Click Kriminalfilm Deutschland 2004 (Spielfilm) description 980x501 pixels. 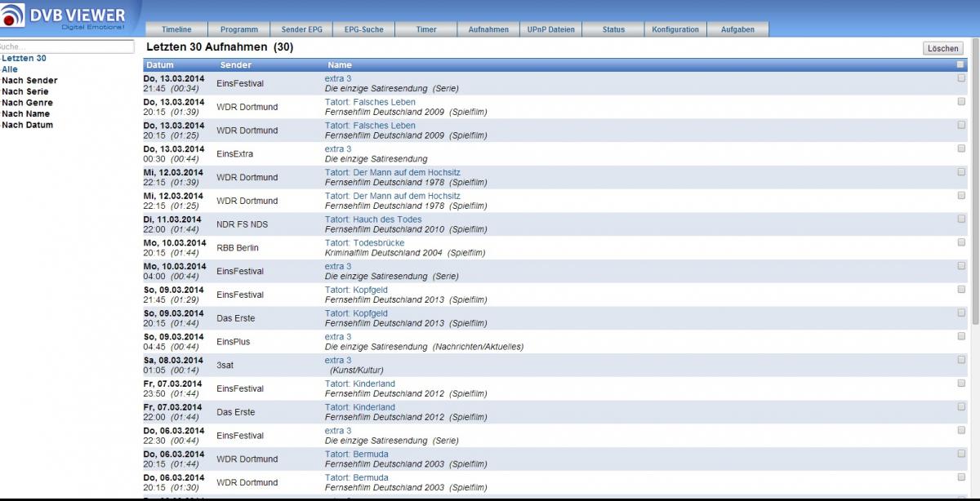coord(405,253)
